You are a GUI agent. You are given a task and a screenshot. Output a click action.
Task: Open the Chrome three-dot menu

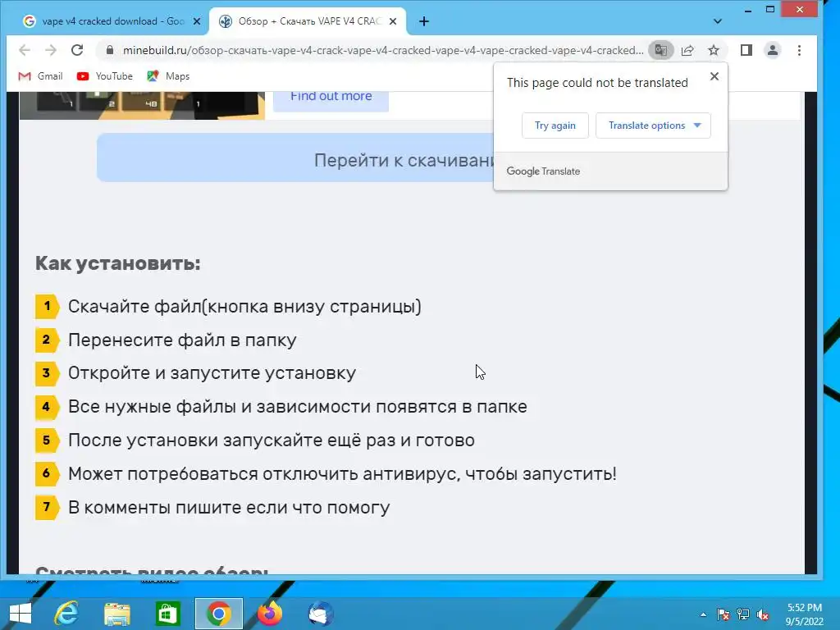tap(799, 50)
